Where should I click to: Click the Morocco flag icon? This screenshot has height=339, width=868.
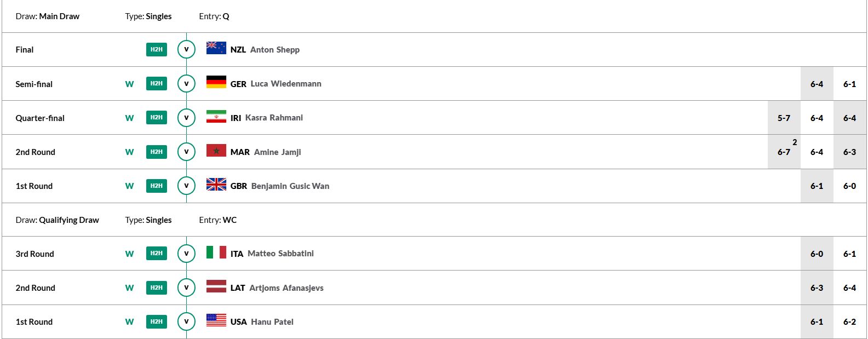[216, 151]
